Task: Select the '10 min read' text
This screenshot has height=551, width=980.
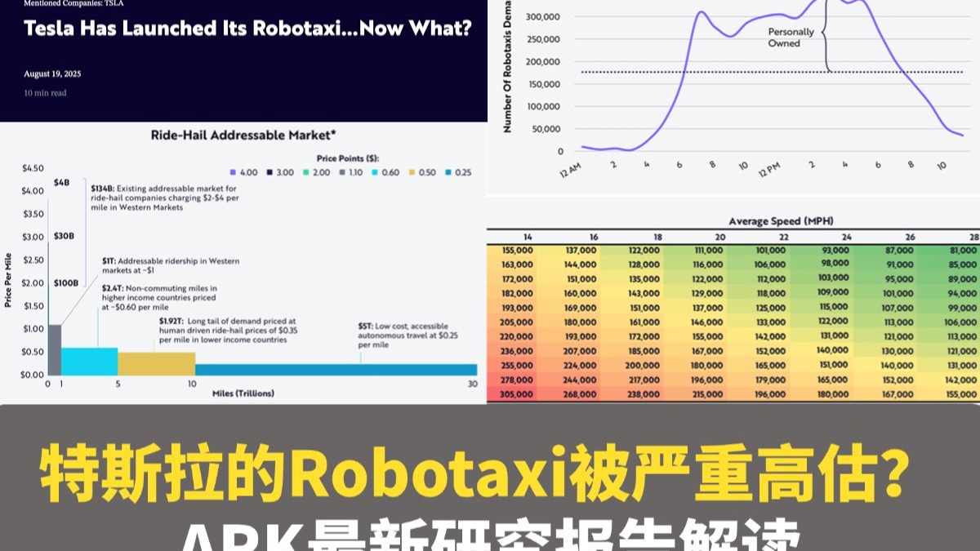Action: (45, 93)
